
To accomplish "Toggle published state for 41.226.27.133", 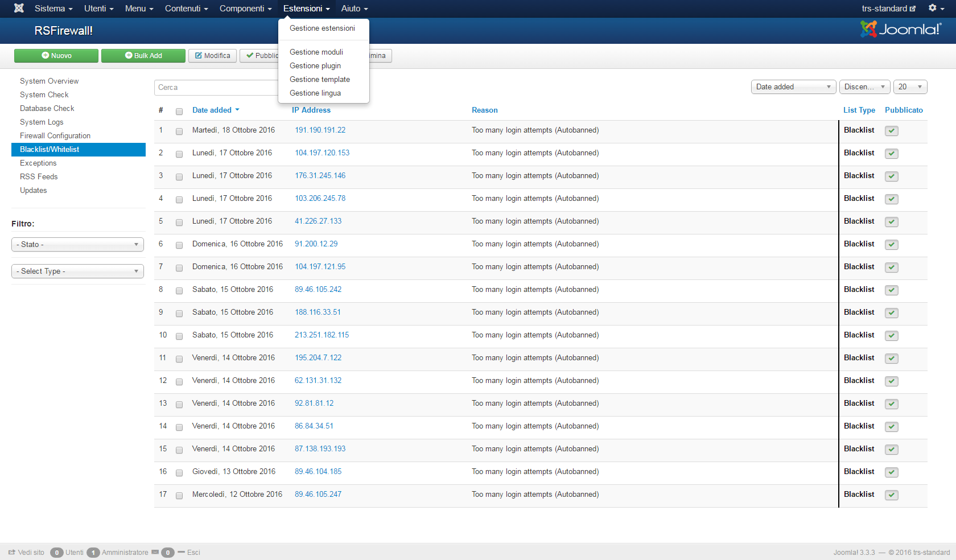I will tap(892, 222).
